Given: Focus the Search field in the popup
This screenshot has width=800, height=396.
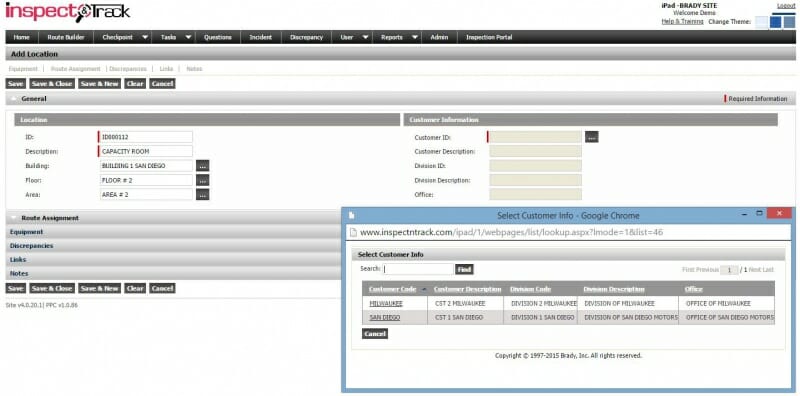Looking at the screenshot, I should [x=418, y=269].
